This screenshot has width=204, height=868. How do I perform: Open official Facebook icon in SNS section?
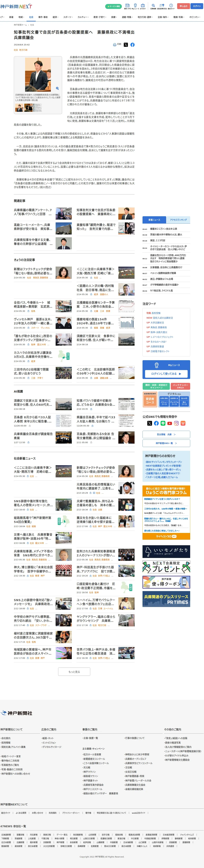pos(156,424)
